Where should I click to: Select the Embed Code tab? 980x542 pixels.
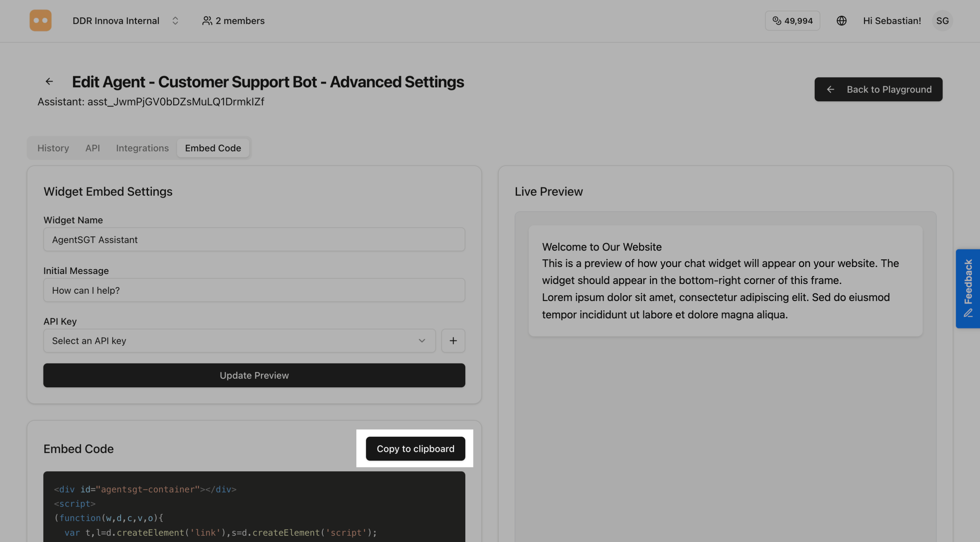[x=213, y=148]
